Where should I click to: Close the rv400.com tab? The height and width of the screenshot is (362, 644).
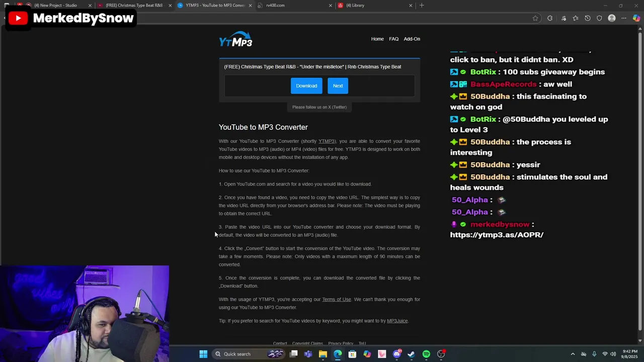coord(331,6)
